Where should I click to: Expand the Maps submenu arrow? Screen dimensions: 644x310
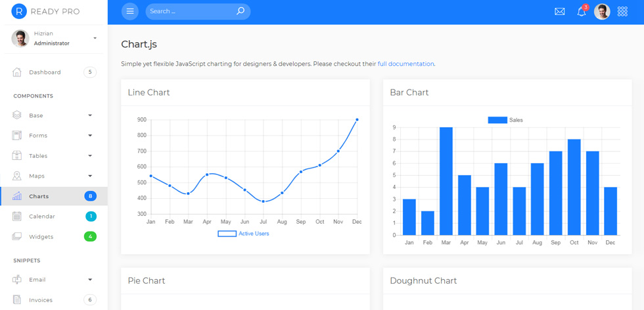point(90,176)
